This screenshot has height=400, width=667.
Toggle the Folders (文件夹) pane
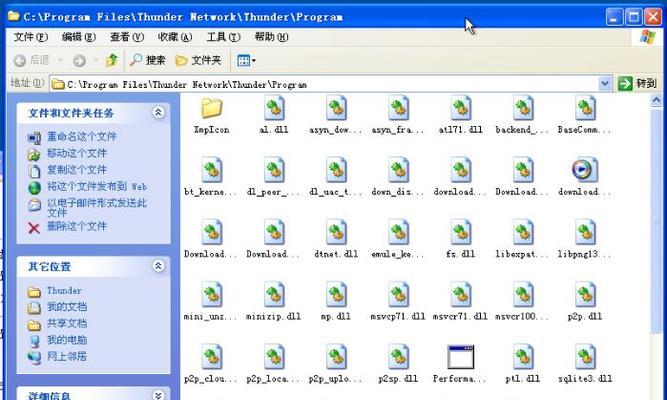198,60
